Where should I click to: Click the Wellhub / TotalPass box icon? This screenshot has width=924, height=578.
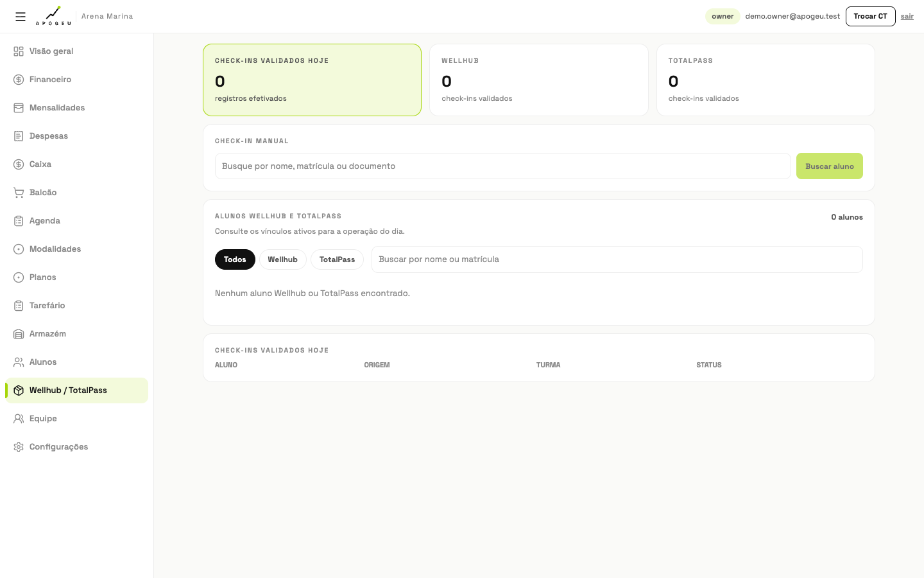(x=19, y=390)
